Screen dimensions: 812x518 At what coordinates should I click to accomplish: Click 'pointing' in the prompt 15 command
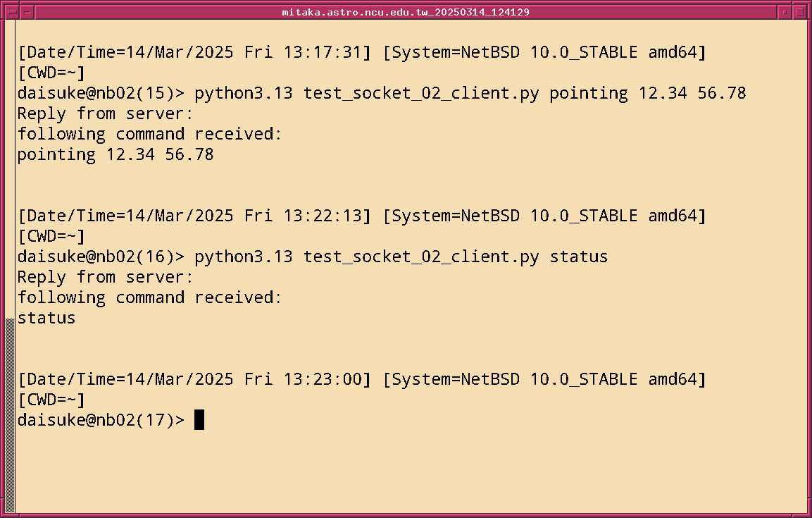[589, 93]
